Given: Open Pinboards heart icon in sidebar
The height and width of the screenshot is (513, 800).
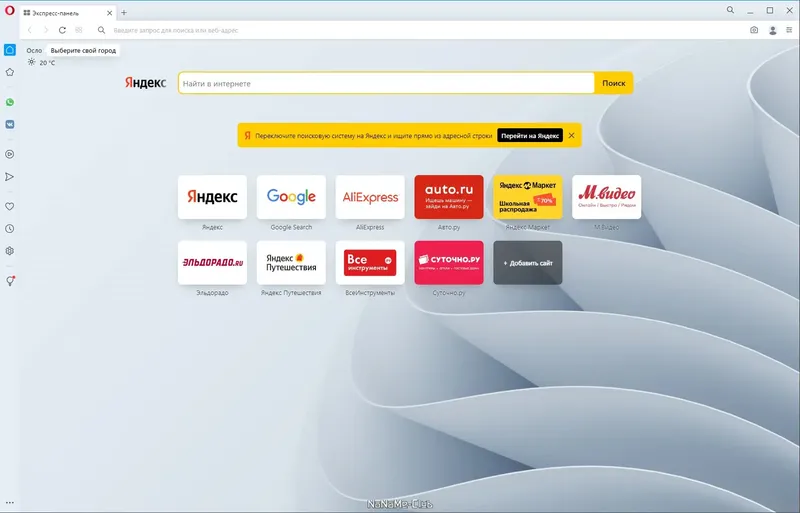Looking at the screenshot, I should [10, 206].
